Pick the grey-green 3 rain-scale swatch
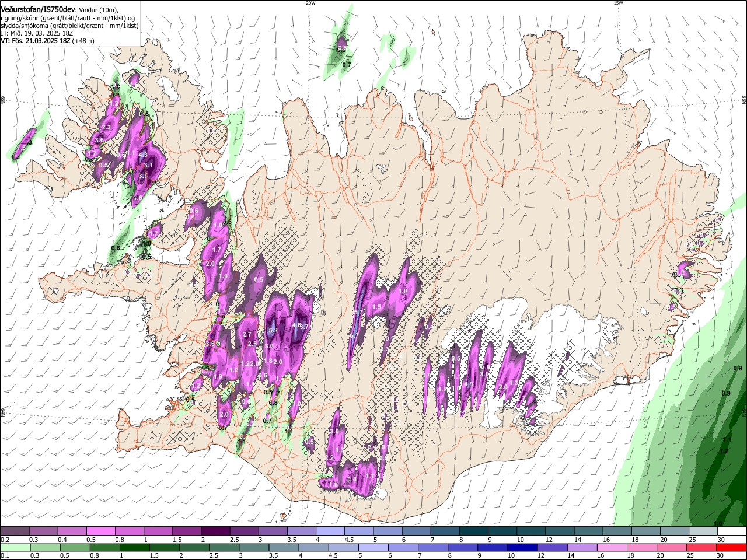 (x=253, y=547)
